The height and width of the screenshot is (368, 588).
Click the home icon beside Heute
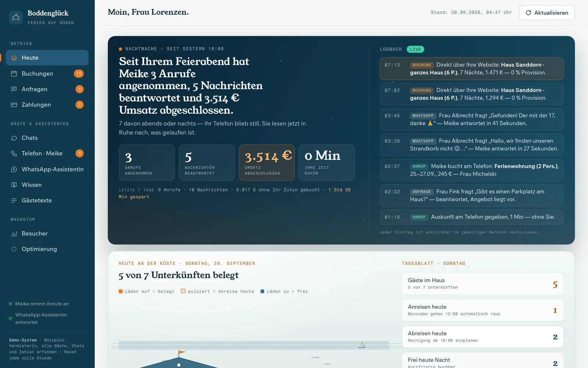point(14,58)
